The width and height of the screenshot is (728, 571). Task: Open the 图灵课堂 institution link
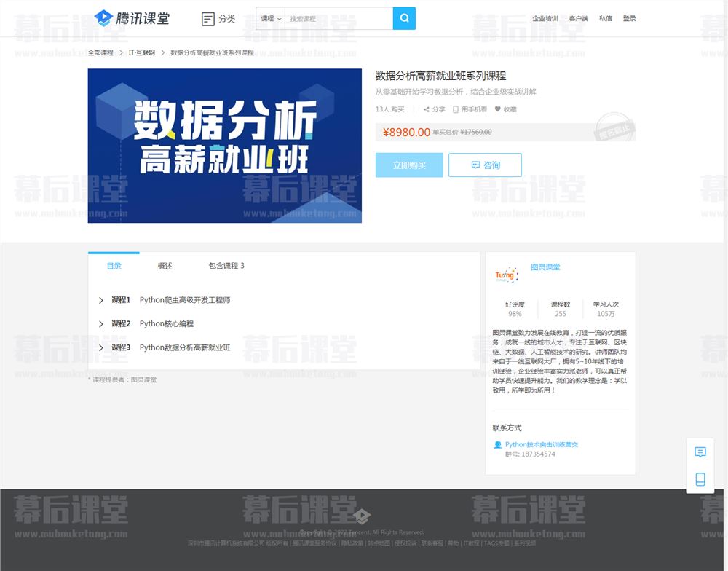[x=545, y=267]
